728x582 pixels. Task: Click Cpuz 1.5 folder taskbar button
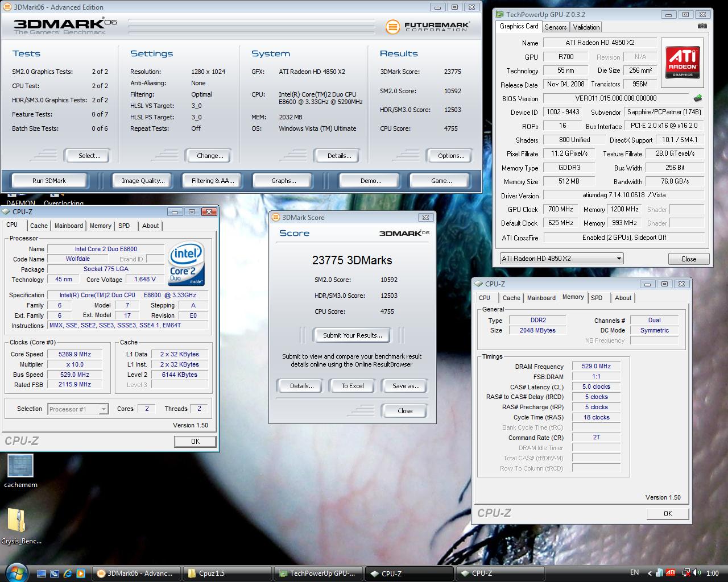[227, 573]
